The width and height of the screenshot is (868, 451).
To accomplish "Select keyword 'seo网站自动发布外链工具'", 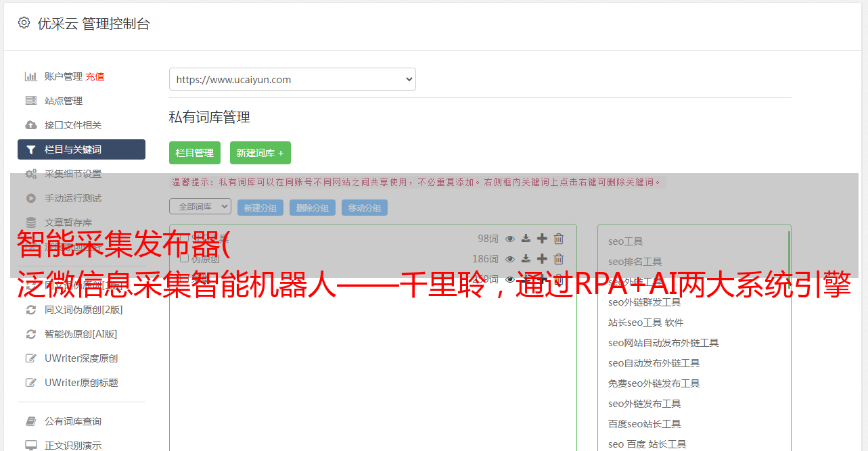I will tap(664, 343).
